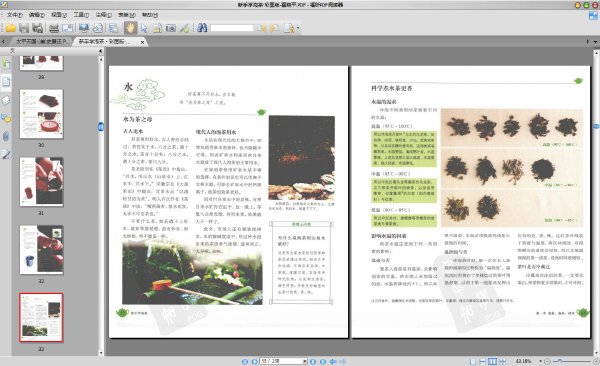Image resolution: width=600 pixels, height=366 pixels.
Task: Open the zoom percentage dropdown arrow
Action: coord(540,361)
